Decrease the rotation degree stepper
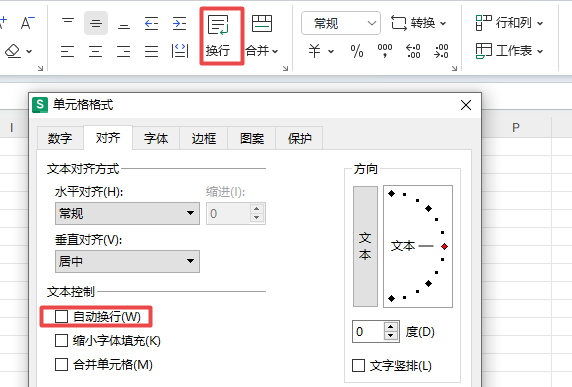This screenshot has width=572, height=387. (x=391, y=336)
